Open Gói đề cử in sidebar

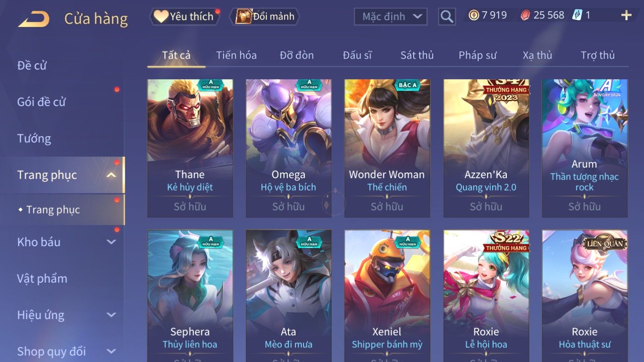pyautogui.click(x=42, y=102)
